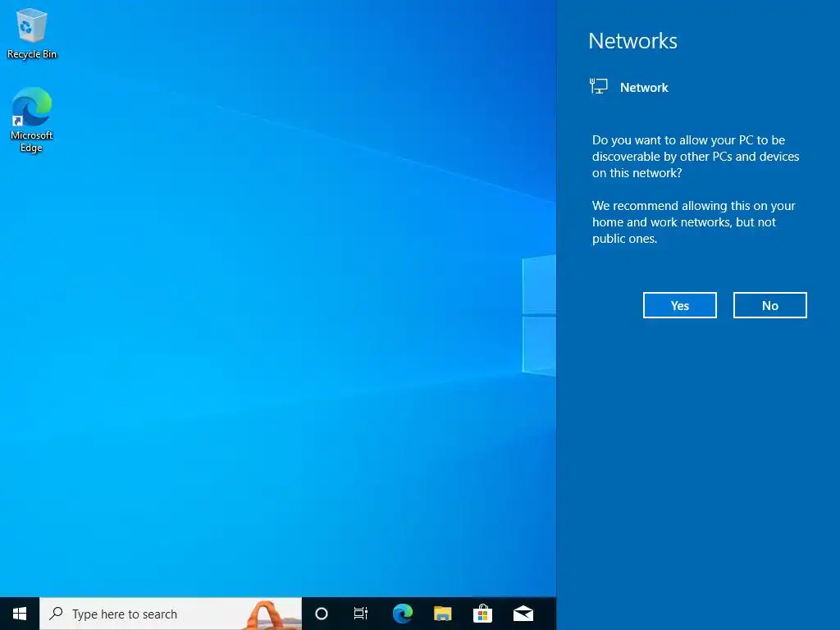Viewport: 840px width, 630px height.
Task: Click the search highlight image in search box
Action: [274, 614]
